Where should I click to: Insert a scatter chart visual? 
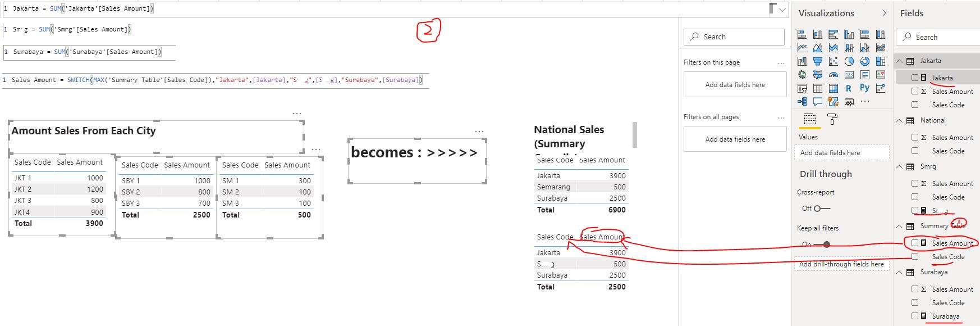point(834,61)
